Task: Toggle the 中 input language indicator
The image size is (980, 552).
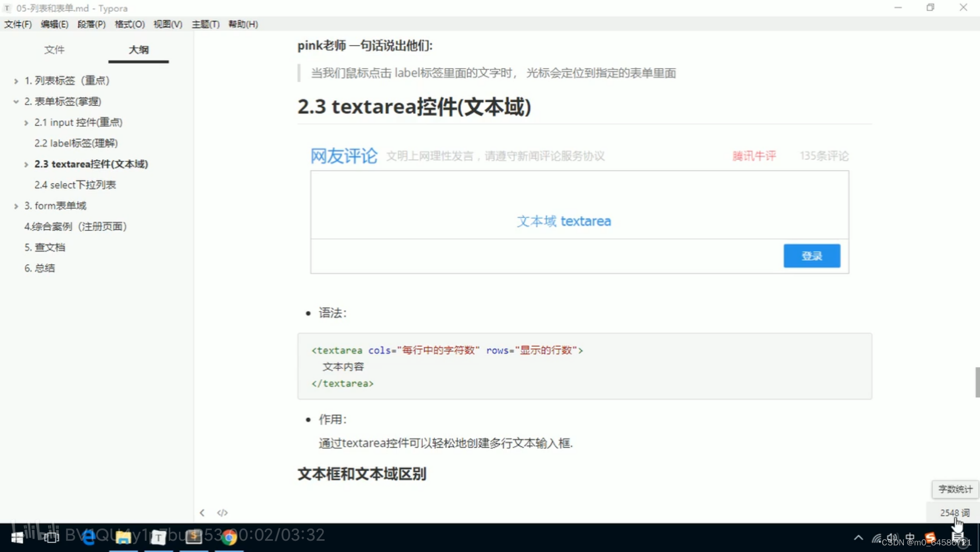Action: [910, 537]
